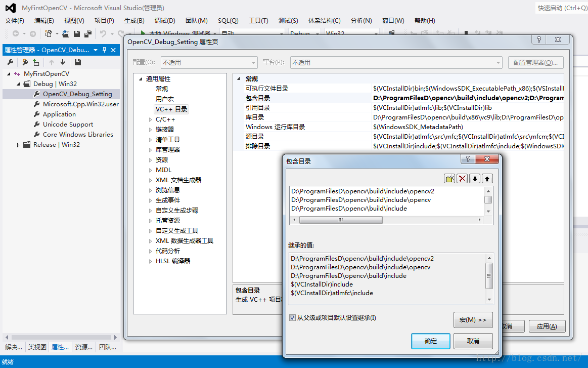Screen dimensions: 588x368
Task: Click the 应用(A) button
Action: [547, 326]
